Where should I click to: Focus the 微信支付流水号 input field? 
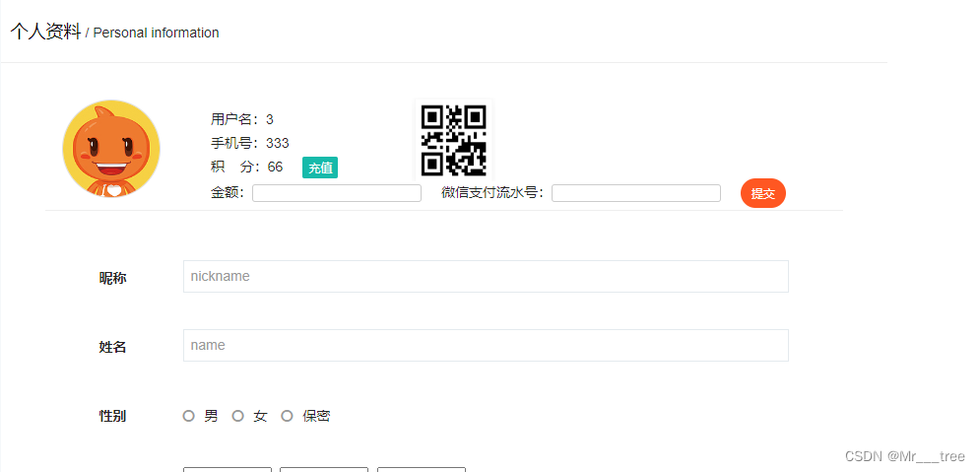(x=636, y=193)
